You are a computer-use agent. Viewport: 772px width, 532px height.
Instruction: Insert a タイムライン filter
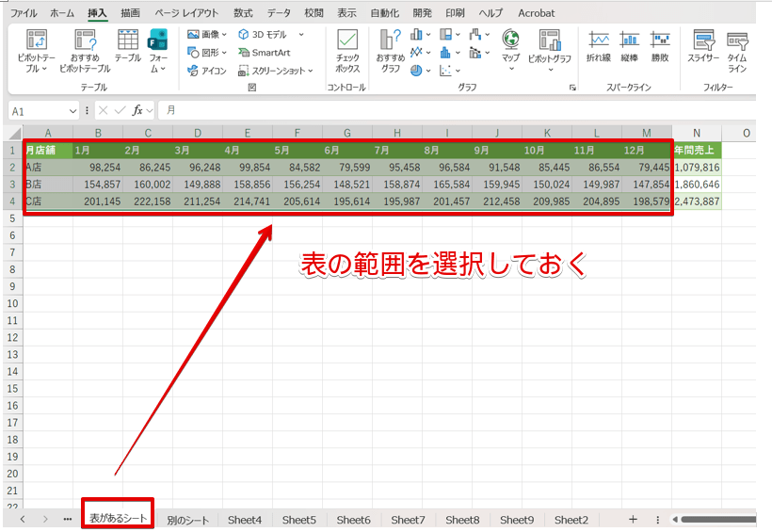737,51
